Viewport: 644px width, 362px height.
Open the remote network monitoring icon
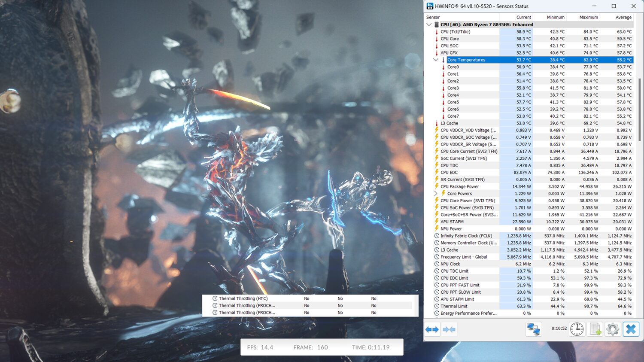[534, 329]
